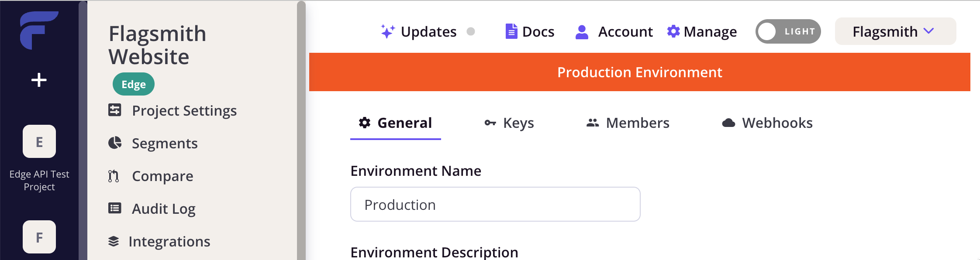The width and height of the screenshot is (980, 260).
Task: Click the Production Environment banner
Action: pyautogui.click(x=640, y=72)
